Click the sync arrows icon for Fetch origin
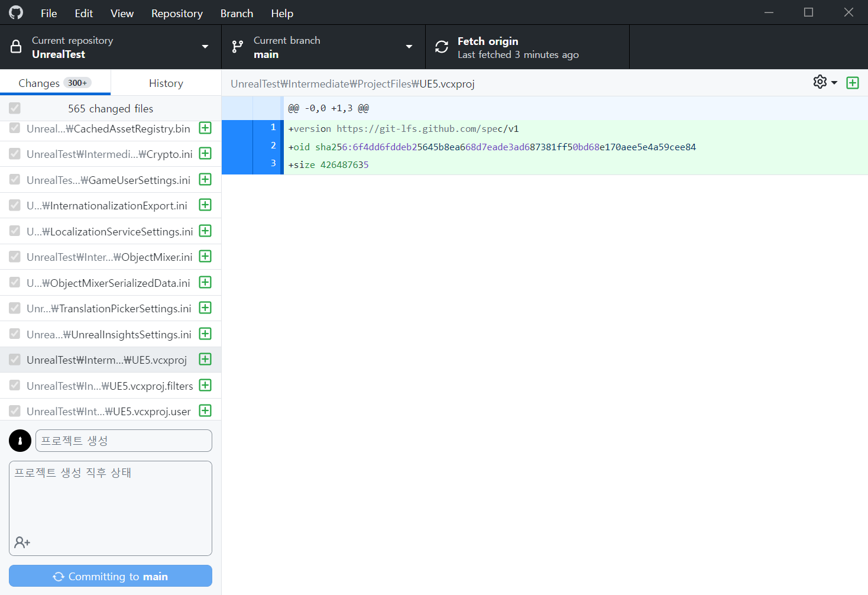The height and width of the screenshot is (595, 868). tap(442, 47)
